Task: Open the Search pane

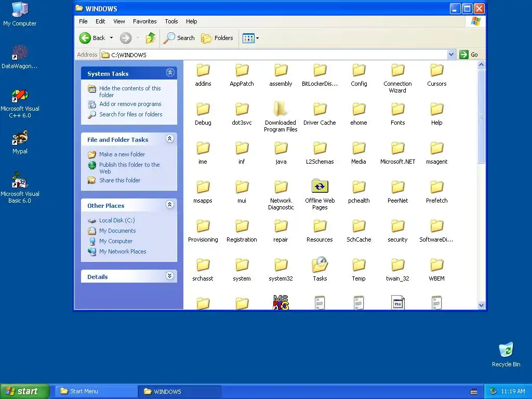Action: [x=179, y=38]
